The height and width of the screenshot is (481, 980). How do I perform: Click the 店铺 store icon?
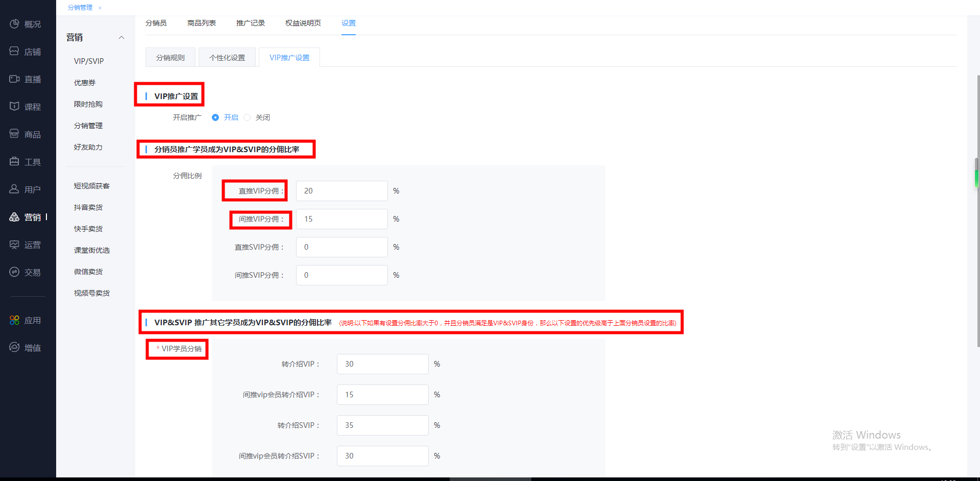[14, 52]
